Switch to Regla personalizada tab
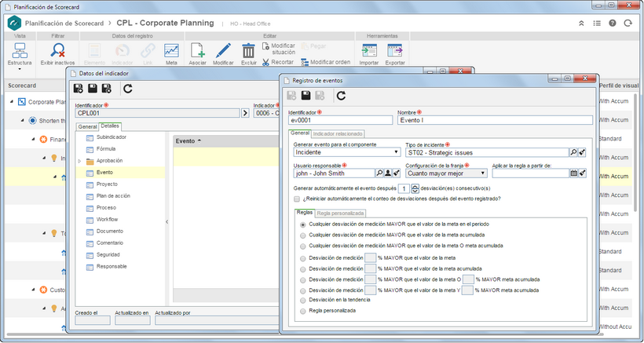Screen dimensions: 644x343 [x=341, y=213]
